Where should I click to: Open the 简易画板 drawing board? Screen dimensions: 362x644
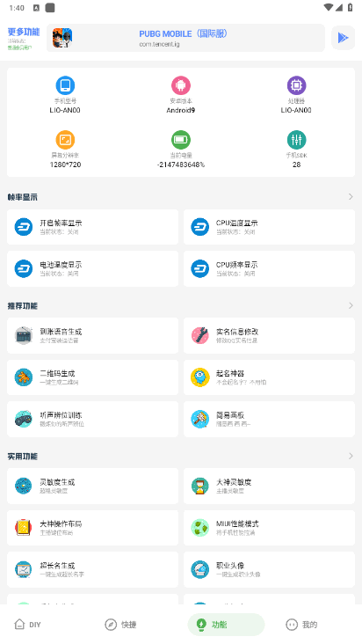(x=269, y=419)
